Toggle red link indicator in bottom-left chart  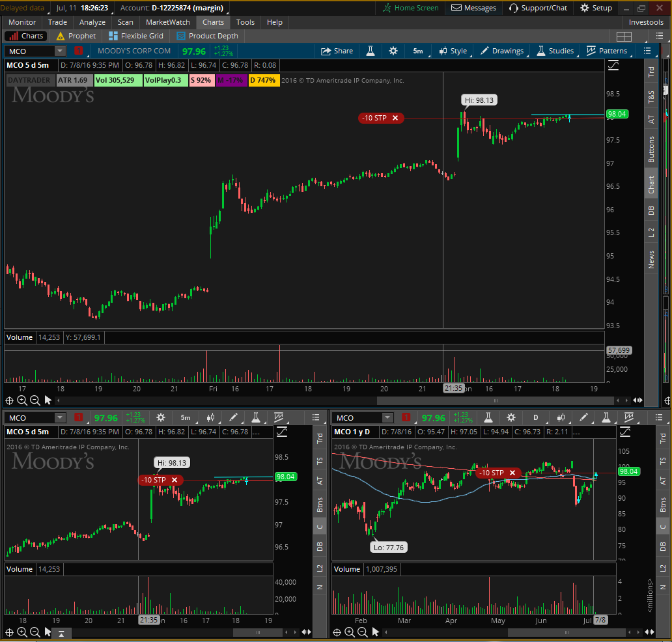tap(78, 417)
